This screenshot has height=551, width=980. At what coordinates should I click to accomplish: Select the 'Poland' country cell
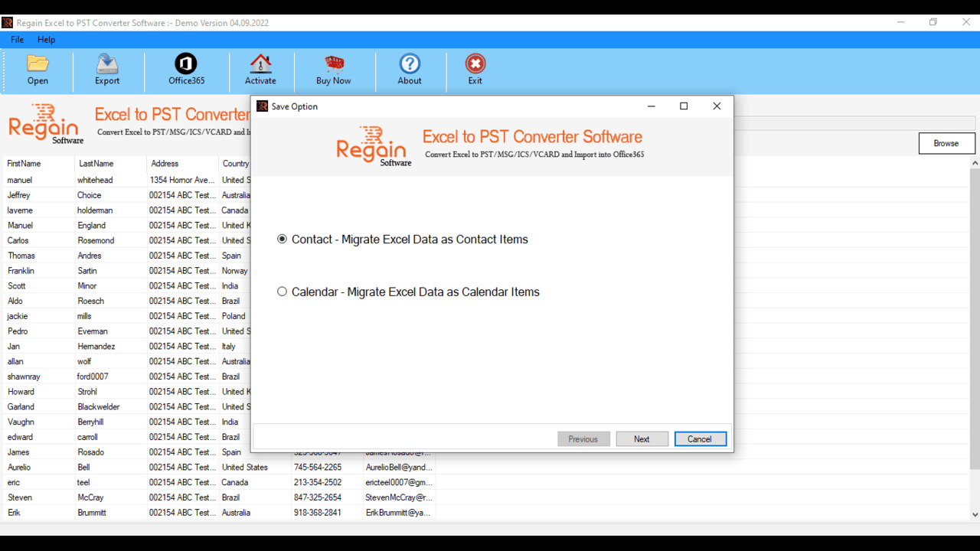coord(235,316)
